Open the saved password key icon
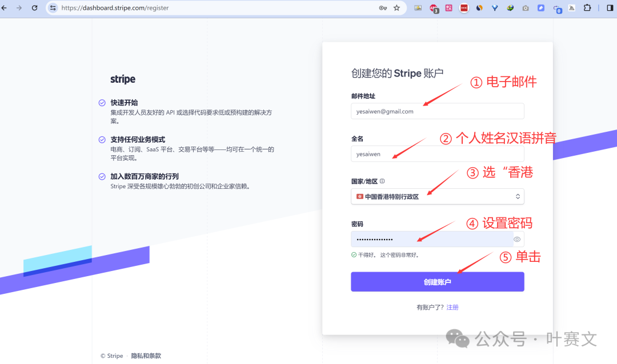 [x=383, y=8]
